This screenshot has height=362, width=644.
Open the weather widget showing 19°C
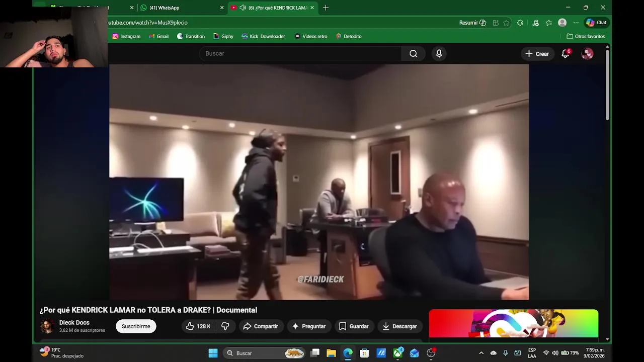62,353
